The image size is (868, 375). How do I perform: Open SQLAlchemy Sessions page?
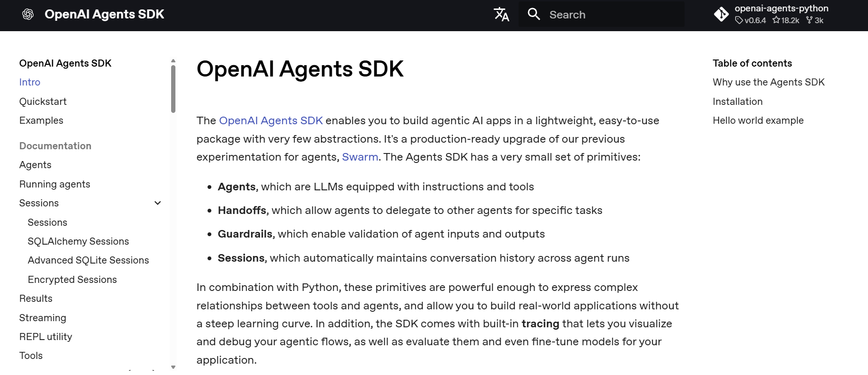point(78,241)
